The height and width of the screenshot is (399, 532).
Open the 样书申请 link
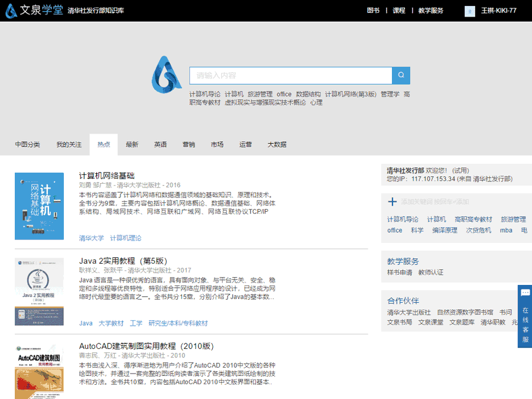400,273
